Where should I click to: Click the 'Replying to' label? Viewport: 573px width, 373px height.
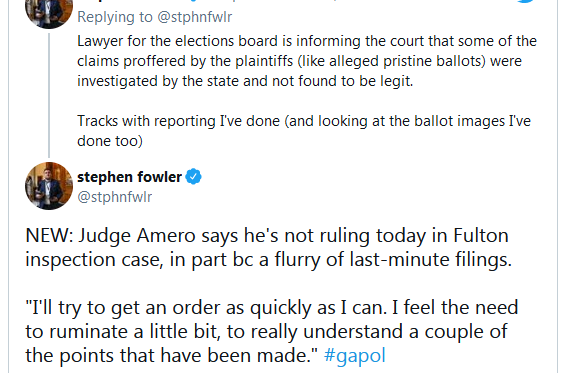(x=115, y=17)
